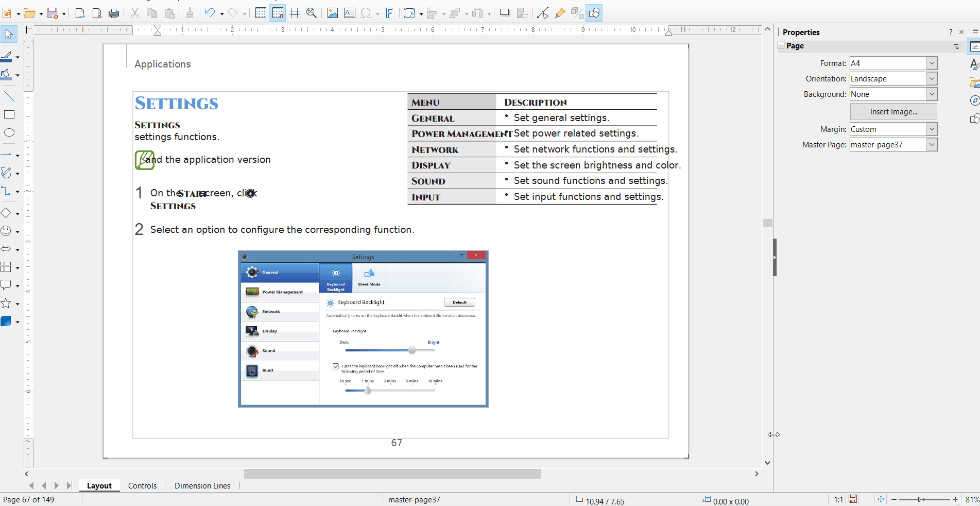Toggle the Shadow icon
This screenshot has width=980, height=506.
click(505, 13)
